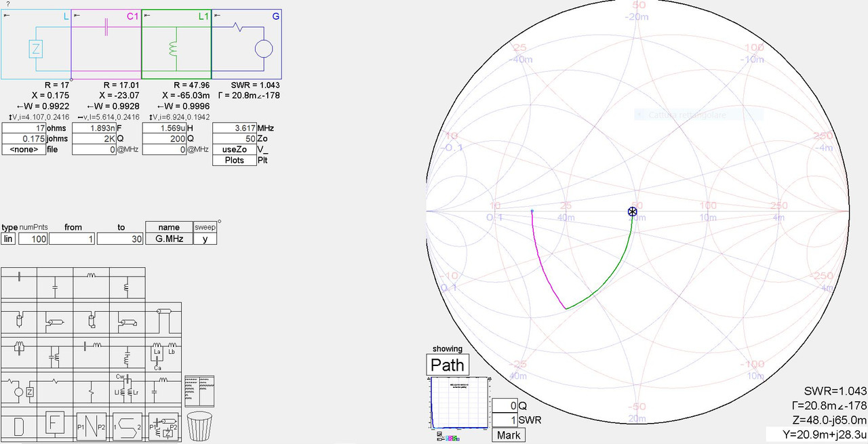This screenshot has height=444, width=868.
Task: Pick the shunt resistor component
Action: click(91, 389)
